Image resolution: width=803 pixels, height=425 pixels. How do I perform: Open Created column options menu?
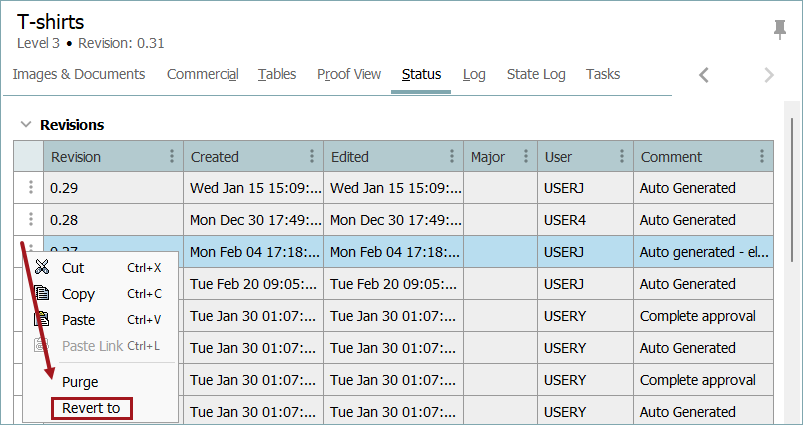(312, 157)
